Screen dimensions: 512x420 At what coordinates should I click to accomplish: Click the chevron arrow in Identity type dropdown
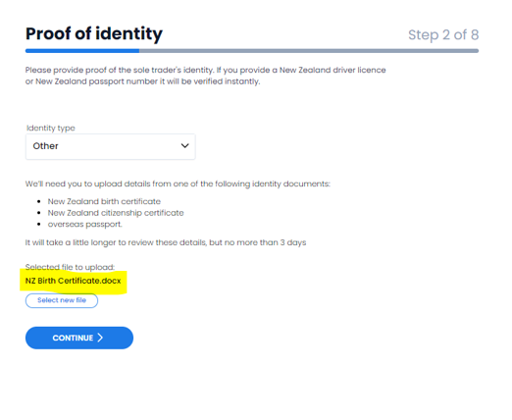click(x=184, y=146)
